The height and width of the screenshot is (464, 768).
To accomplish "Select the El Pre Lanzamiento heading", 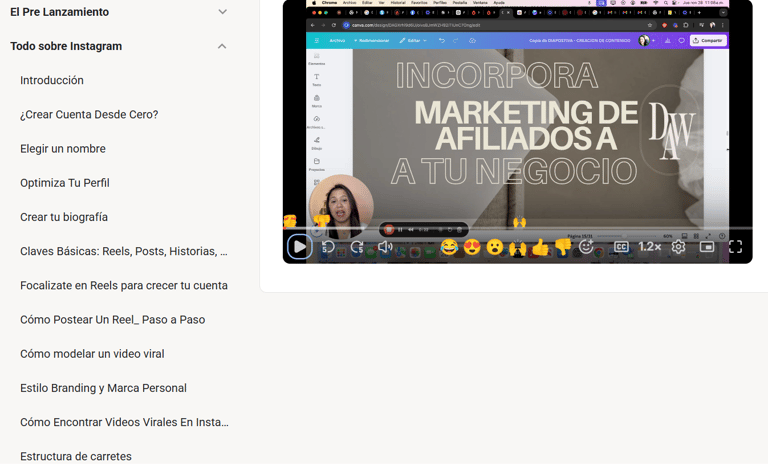I will 60,12.
